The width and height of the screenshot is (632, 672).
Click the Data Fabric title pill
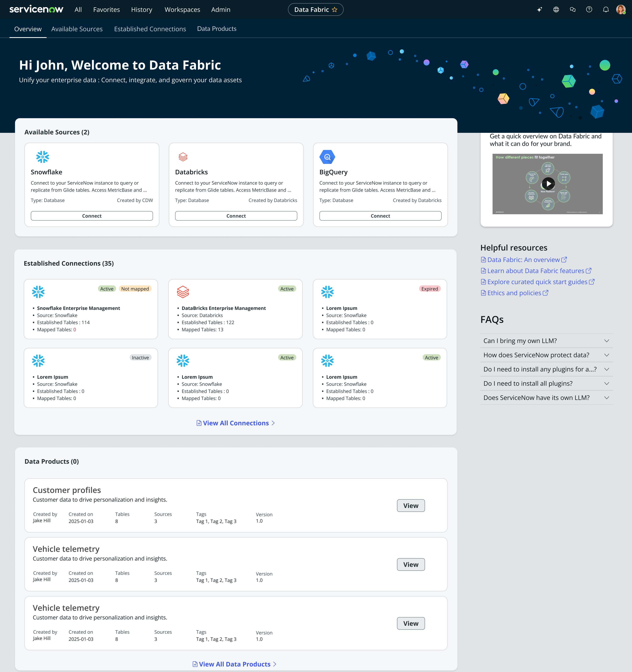[315, 9]
